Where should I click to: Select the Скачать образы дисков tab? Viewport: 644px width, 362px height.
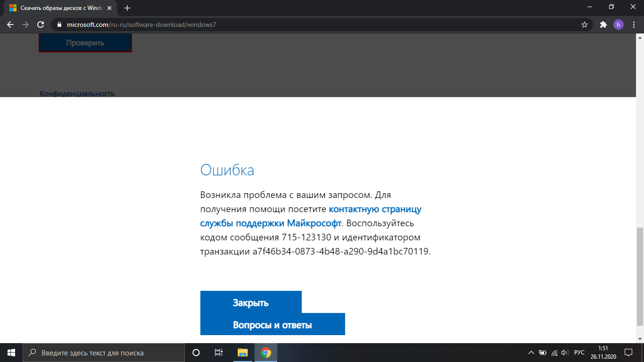[x=61, y=8]
